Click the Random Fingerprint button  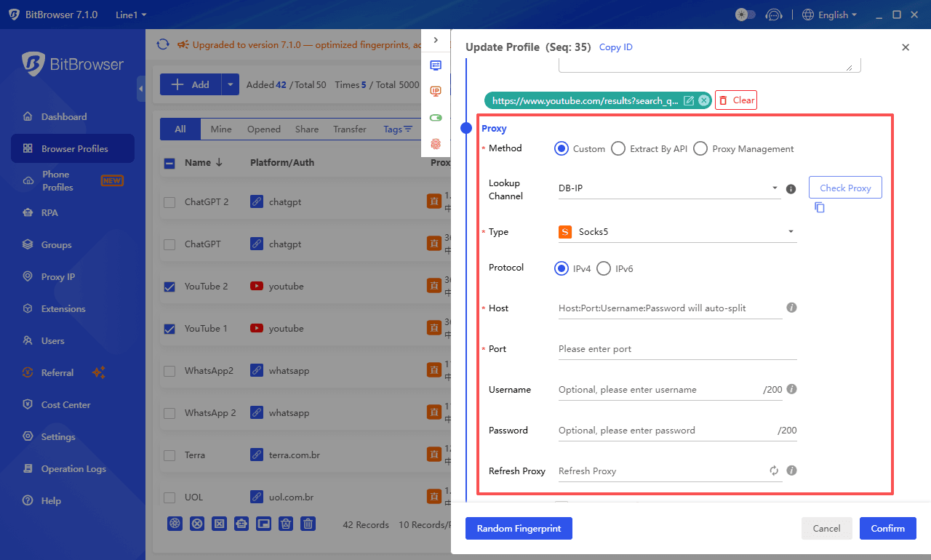pos(519,528)
